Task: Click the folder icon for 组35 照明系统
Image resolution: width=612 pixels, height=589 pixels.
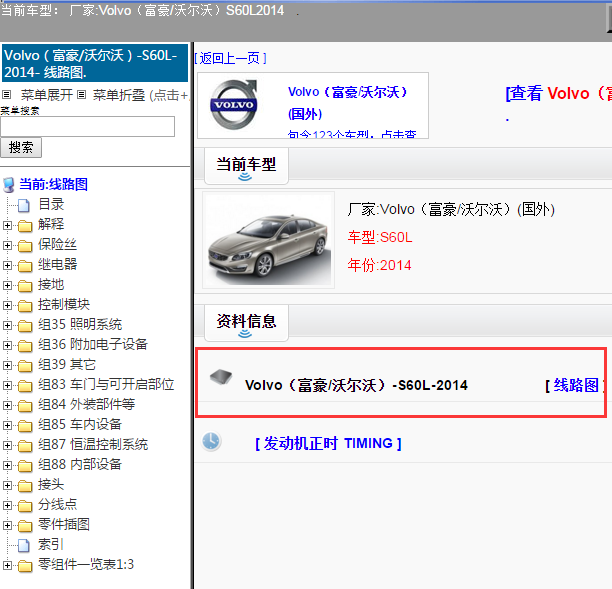Action: [25, 326]
